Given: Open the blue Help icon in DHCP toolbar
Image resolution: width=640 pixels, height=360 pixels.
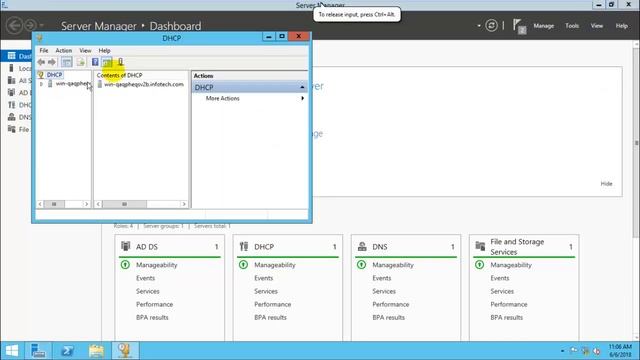Looking at the screenshot, I should point(95,62).
